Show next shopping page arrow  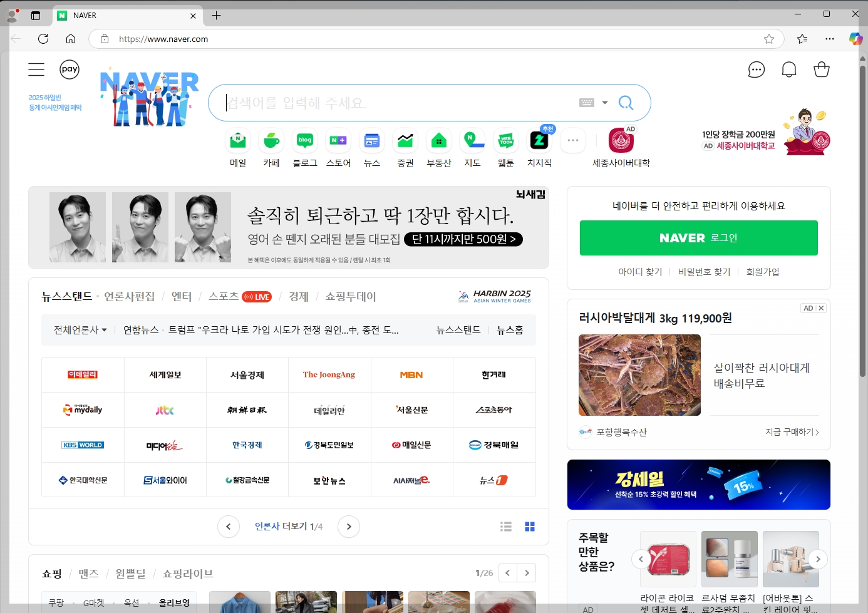point(527,573)
